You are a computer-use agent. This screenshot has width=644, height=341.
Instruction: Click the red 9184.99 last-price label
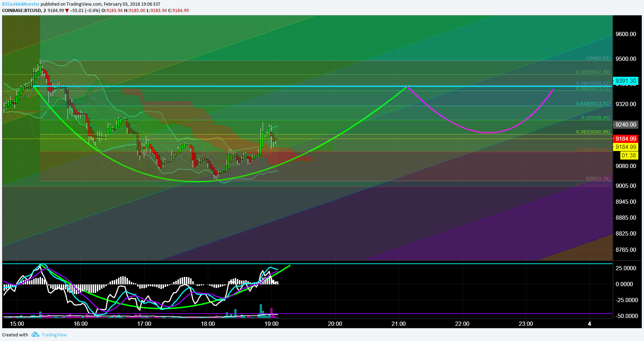pos(626,139)
